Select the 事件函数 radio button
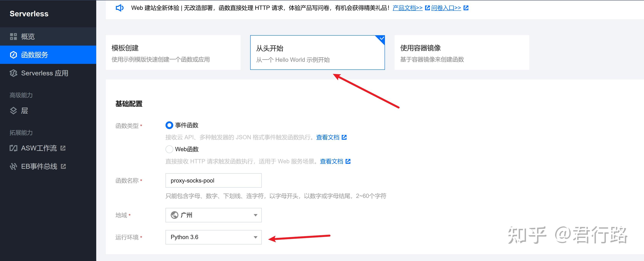This screenshot has width=644, height=261. click(x=169, y=125)
